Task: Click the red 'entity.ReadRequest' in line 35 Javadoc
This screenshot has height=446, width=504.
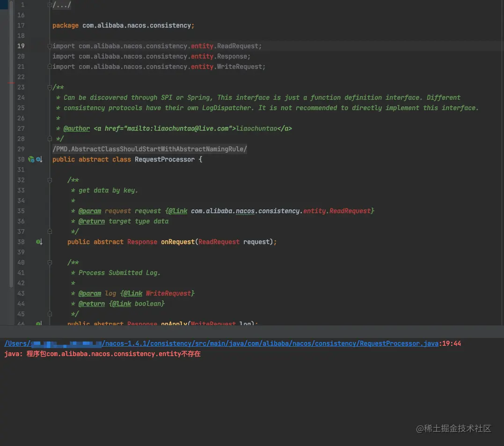Action: pyautogui.click(x=337, y=211)
